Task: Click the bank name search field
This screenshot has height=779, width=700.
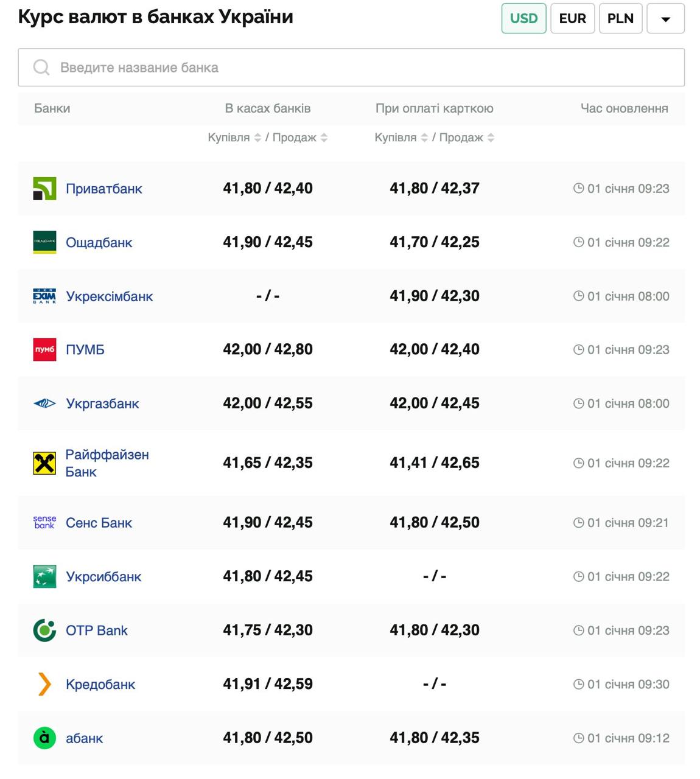Action: coord(351,68)
